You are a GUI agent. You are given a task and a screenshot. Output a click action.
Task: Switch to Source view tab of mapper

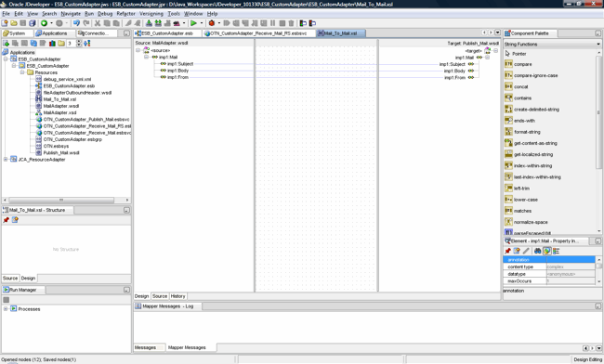[x=160, y=296]
